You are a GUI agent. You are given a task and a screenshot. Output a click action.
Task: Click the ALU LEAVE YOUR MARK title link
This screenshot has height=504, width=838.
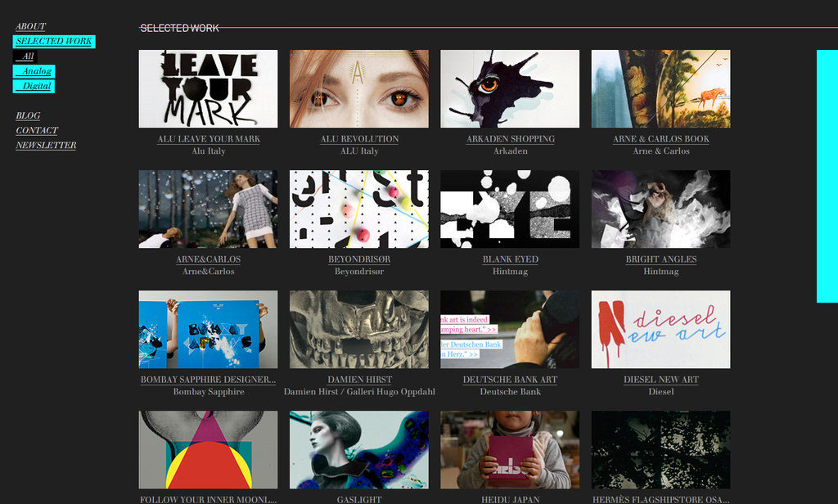tap(209, 139)
